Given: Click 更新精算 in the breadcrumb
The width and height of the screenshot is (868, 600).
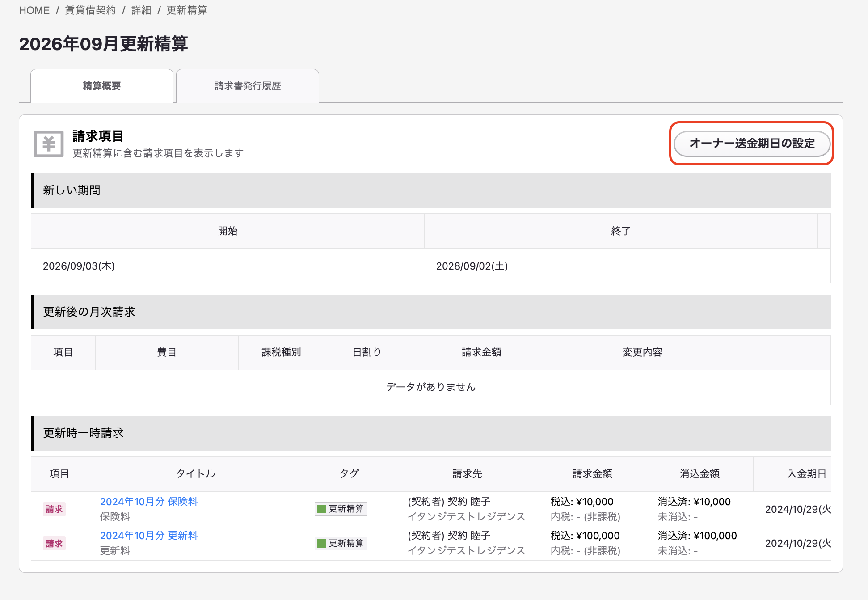Looking at the screenshot, I should (187, 10).
